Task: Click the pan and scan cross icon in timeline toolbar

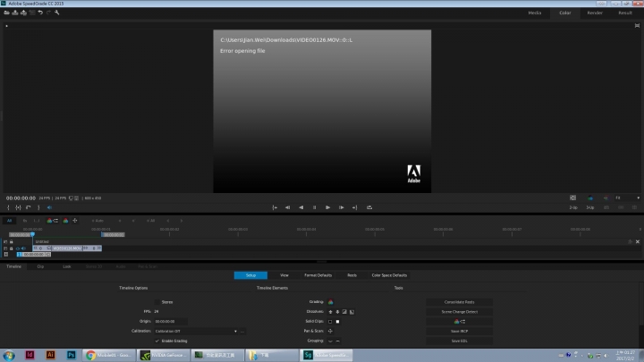Action: [x=75, y=221]
